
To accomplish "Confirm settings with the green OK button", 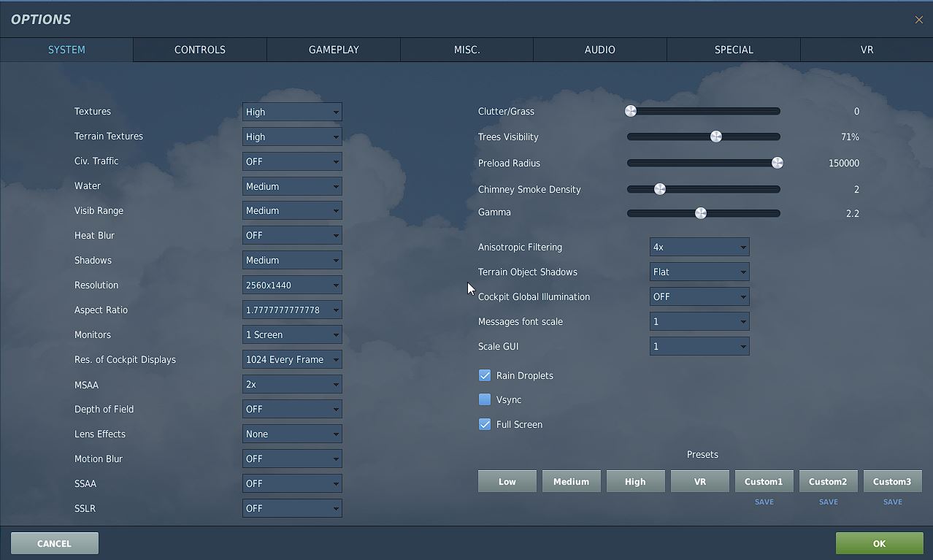I will click(879, 543).
